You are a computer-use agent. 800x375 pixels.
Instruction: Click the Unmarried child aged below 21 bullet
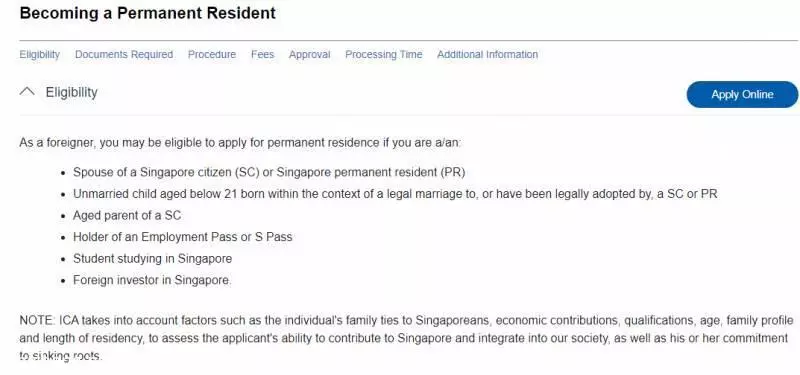(395, 194)
